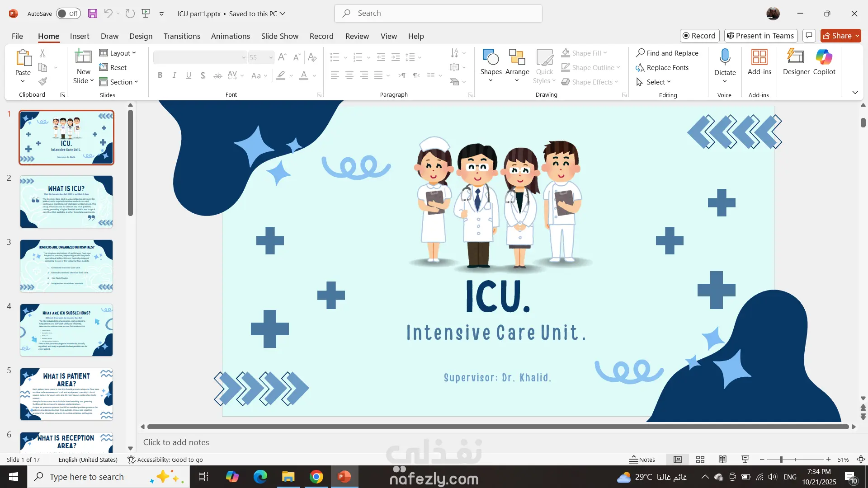The height and width of the screenshot is (488, 868).
Task: Click the Find and Replace button
Action: point(667,53)
